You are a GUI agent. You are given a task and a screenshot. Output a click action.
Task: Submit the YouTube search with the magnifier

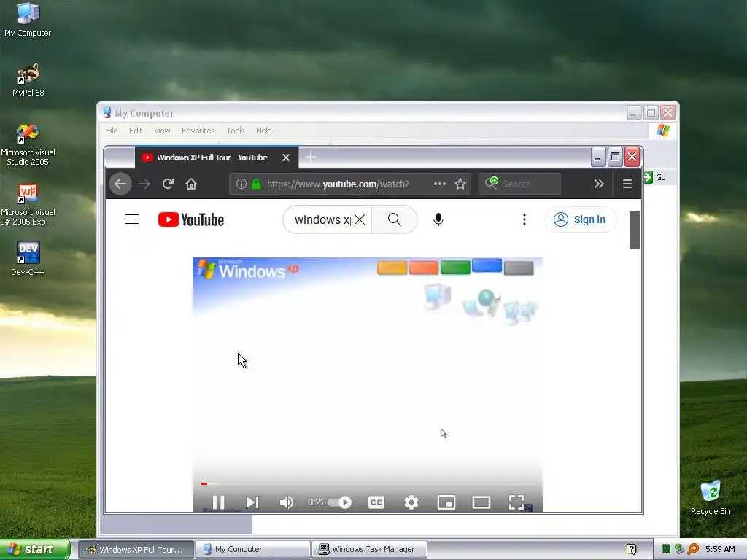coord(395,219)
